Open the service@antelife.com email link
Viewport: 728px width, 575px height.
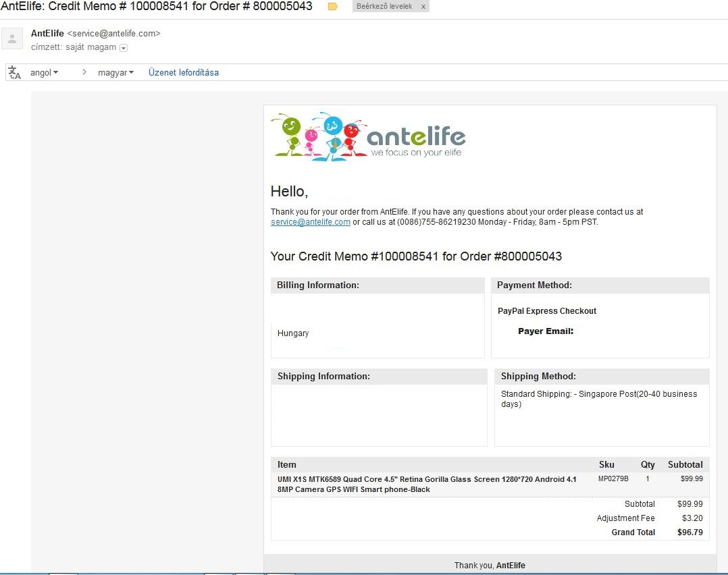pos(311,222)
